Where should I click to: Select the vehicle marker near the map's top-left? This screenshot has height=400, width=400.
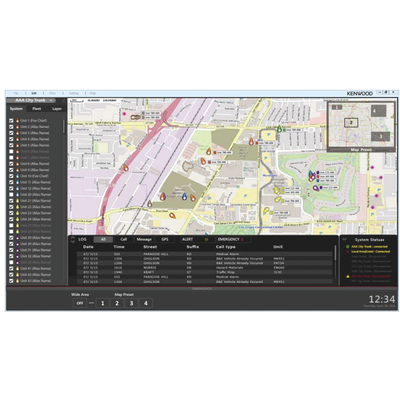click(136, 117)
